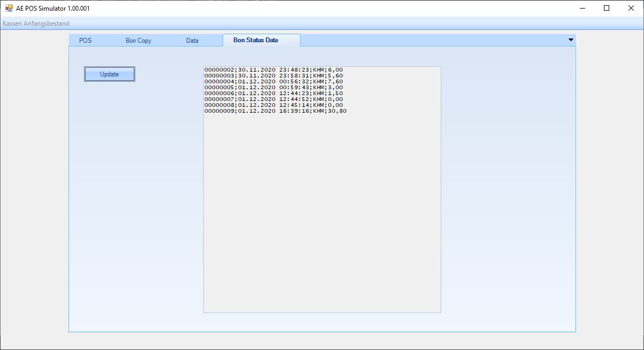Click the 00000006 entry with amount 1,50

tap(273, 94)
